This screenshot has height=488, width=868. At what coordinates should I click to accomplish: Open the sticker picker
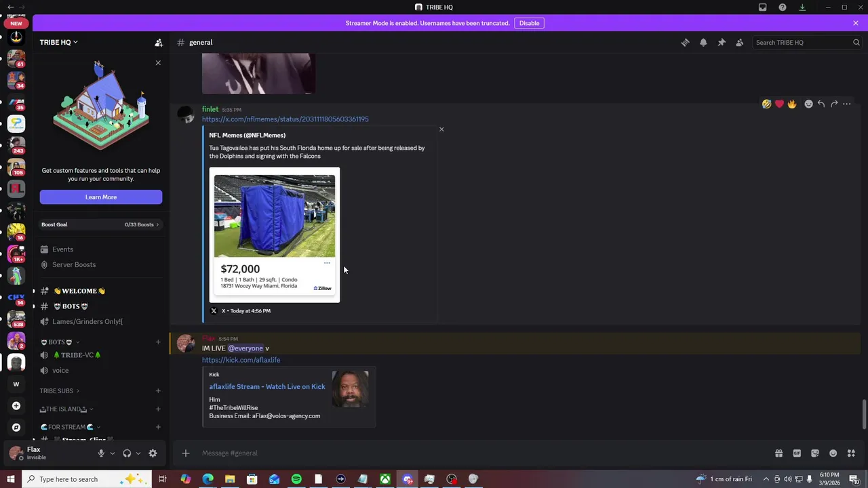coord(815,453)
